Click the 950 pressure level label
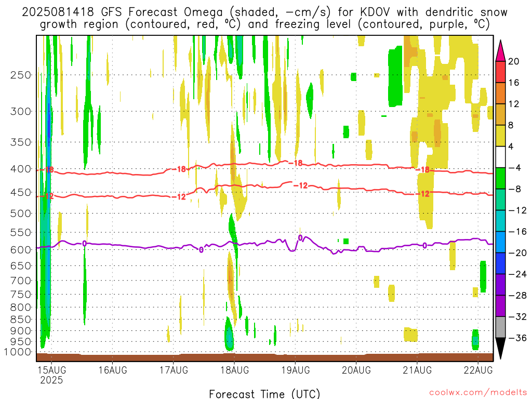532x399 pixels. 21,342
